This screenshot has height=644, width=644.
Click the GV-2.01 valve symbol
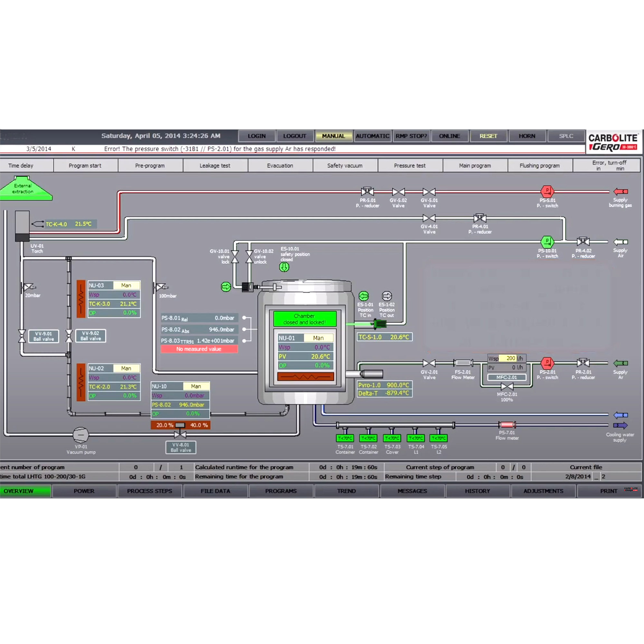point(429,363)
